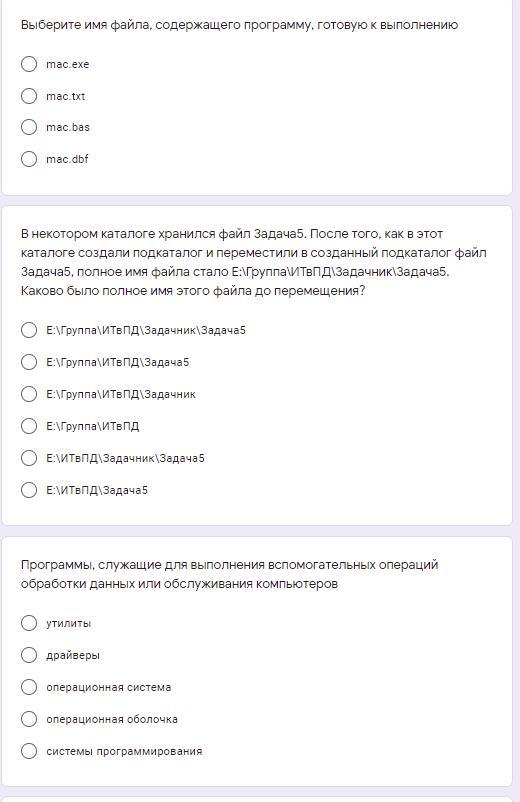
Task: Click the question text about file Задача5 path
Action: click(254, 262)
